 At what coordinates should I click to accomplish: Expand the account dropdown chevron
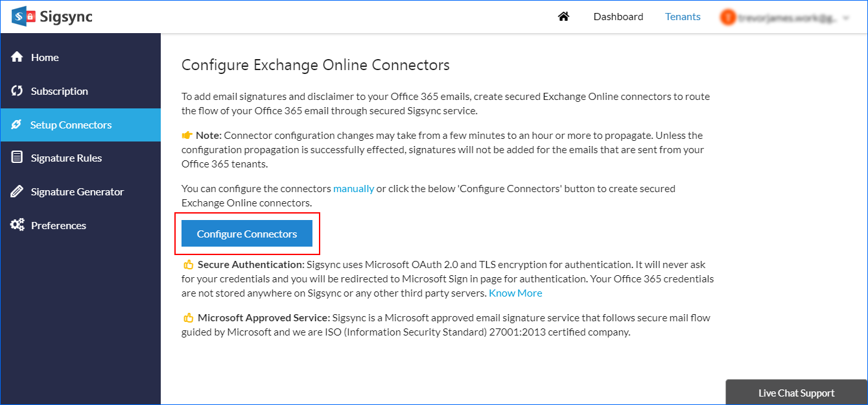pyautogui.click(x=846, y=18)
